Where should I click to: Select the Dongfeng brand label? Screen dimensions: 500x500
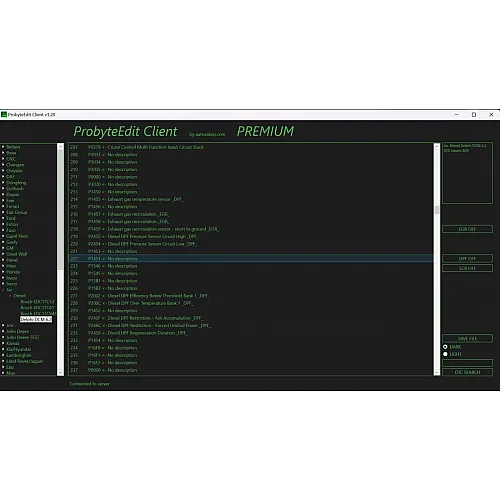[16, 183]
